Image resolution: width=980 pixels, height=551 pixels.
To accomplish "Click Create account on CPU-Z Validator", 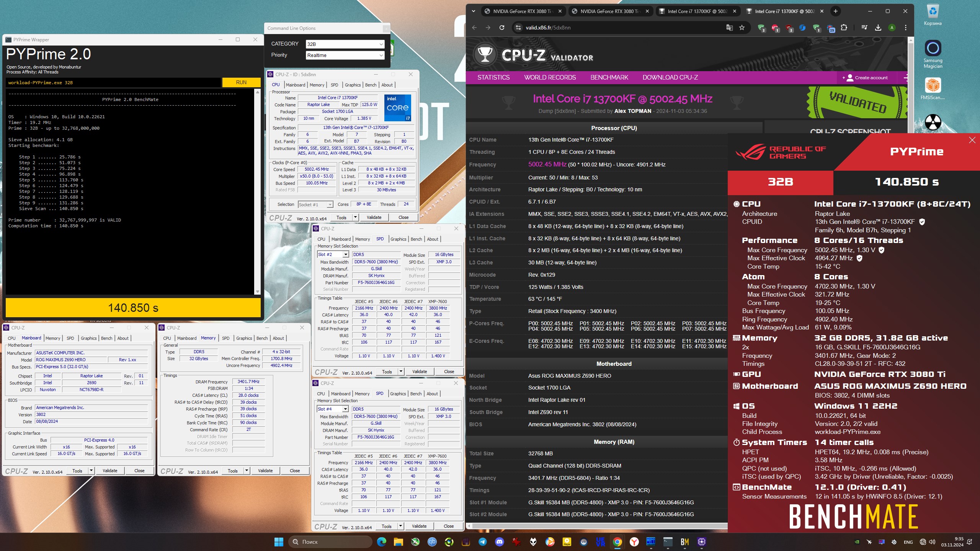I will click(866, 78).
